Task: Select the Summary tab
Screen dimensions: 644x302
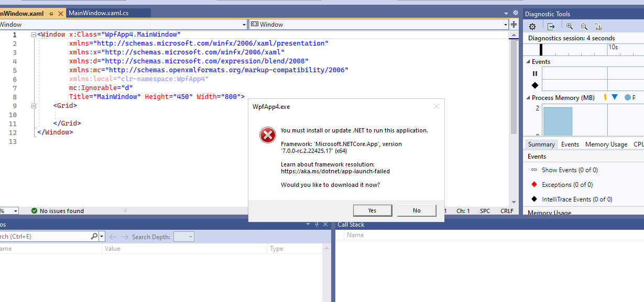Action: [541, 144]
